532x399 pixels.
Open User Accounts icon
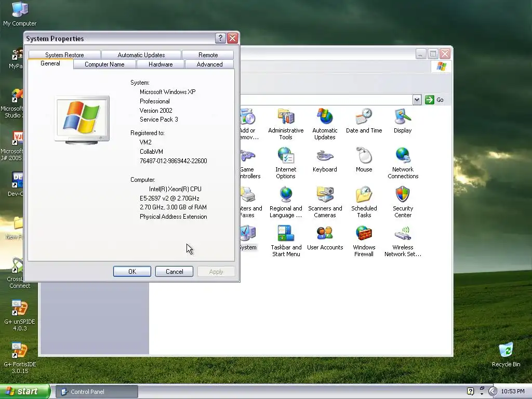point(325,238)
